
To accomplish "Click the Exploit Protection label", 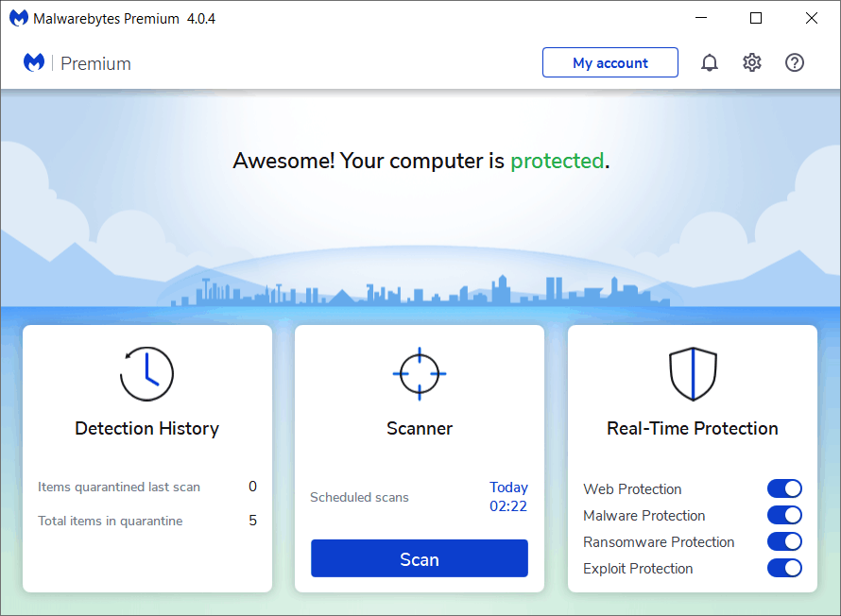I will point(638,568).
